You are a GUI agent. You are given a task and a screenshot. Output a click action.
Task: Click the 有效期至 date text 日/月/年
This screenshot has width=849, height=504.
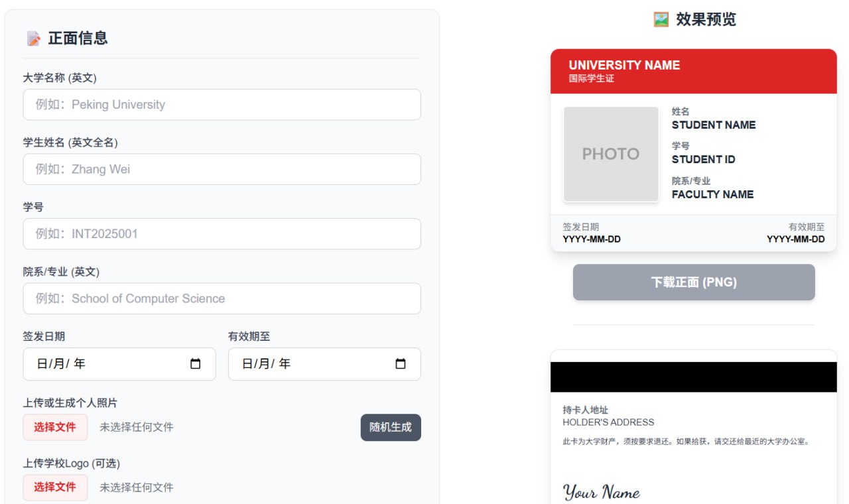pyautogui.click(x=266, y=364)
